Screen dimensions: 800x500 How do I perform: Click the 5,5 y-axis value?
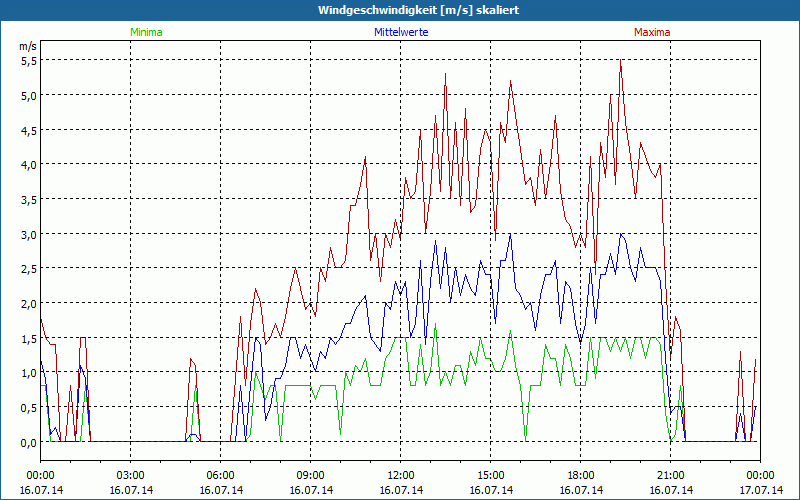(x=29, y=60)
